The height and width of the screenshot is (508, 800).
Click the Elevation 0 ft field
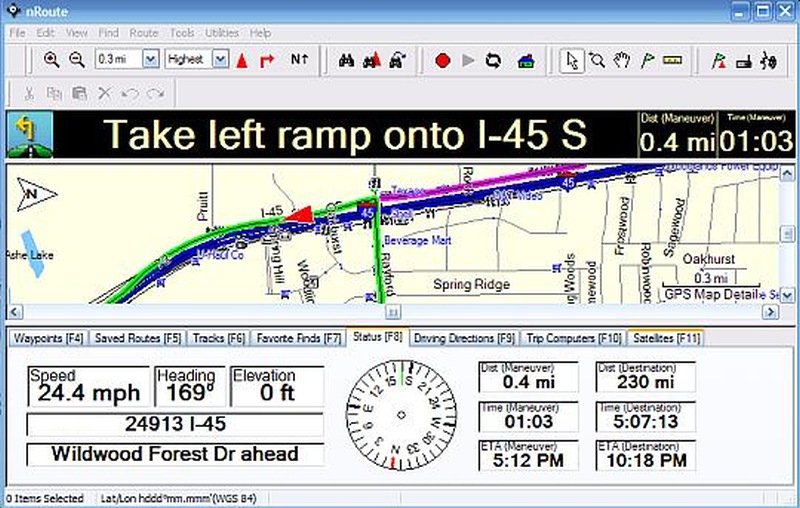(277, 386)
